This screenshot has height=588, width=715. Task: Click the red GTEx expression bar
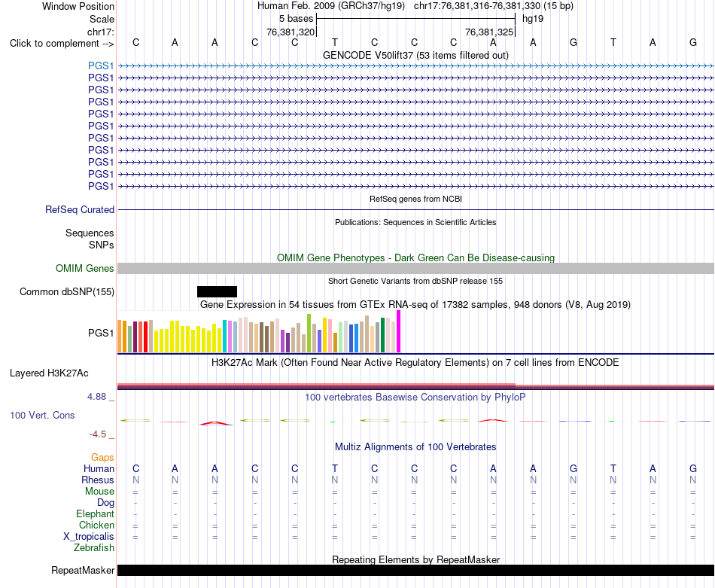[x=145, y=337]
